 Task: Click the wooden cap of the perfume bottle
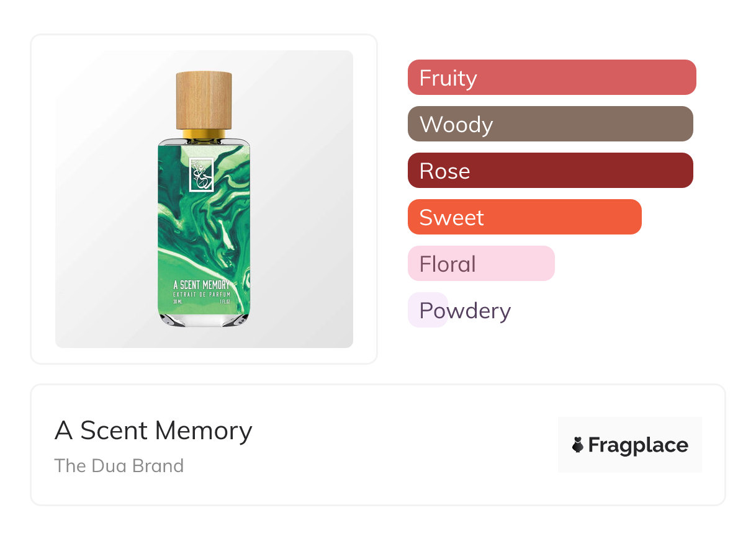point(204,100)
